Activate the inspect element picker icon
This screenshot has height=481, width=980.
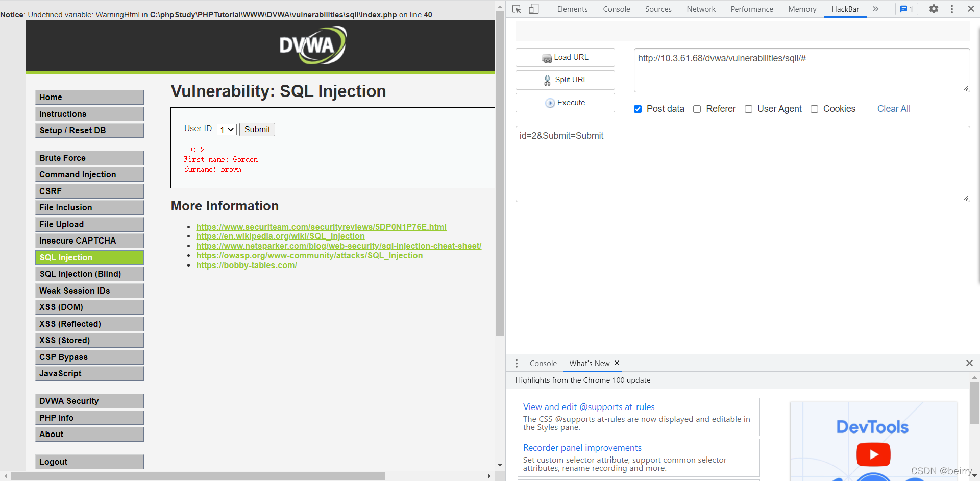point(517,9)
